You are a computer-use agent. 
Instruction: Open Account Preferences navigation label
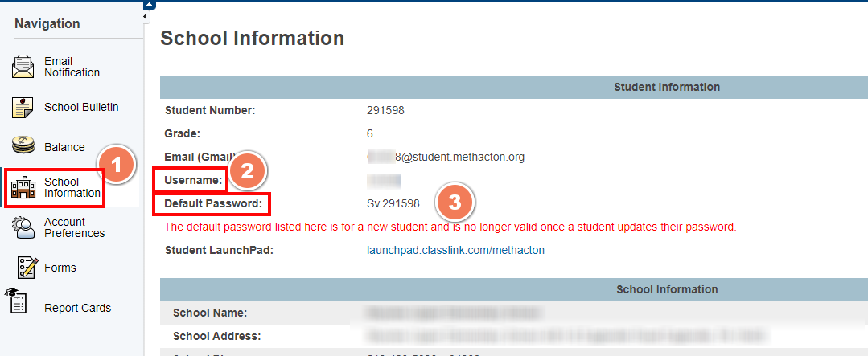pyautogui.click(x=74, y=227)
